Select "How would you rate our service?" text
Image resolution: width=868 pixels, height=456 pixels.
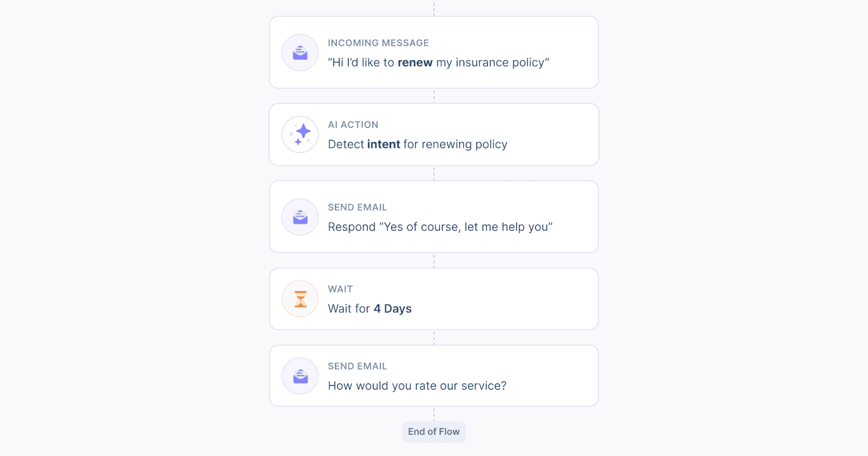(417, 386)
